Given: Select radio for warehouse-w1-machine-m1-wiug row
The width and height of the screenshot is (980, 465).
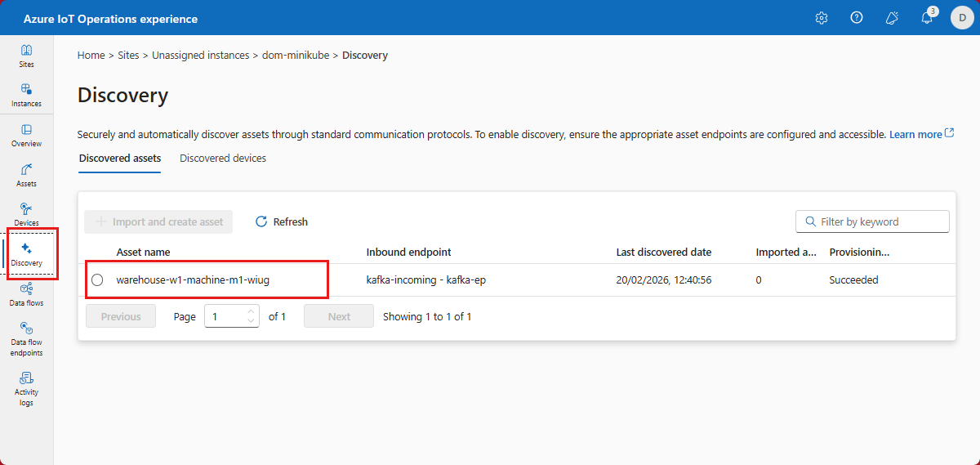Looking at the screenshot, I should [x=97, y=280].
